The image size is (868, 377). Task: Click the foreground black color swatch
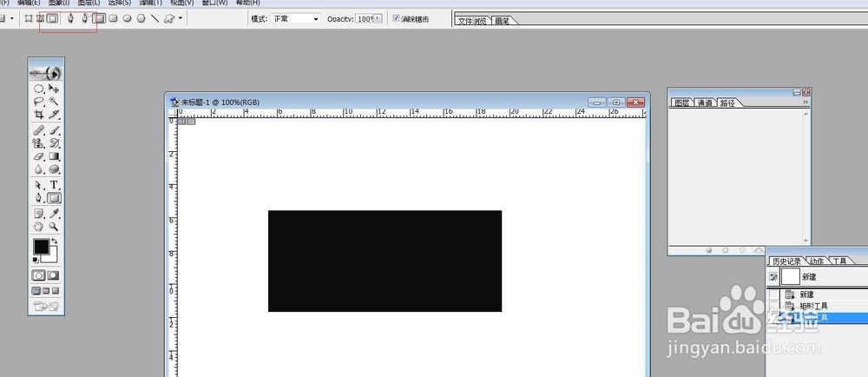tap(41, 247)
